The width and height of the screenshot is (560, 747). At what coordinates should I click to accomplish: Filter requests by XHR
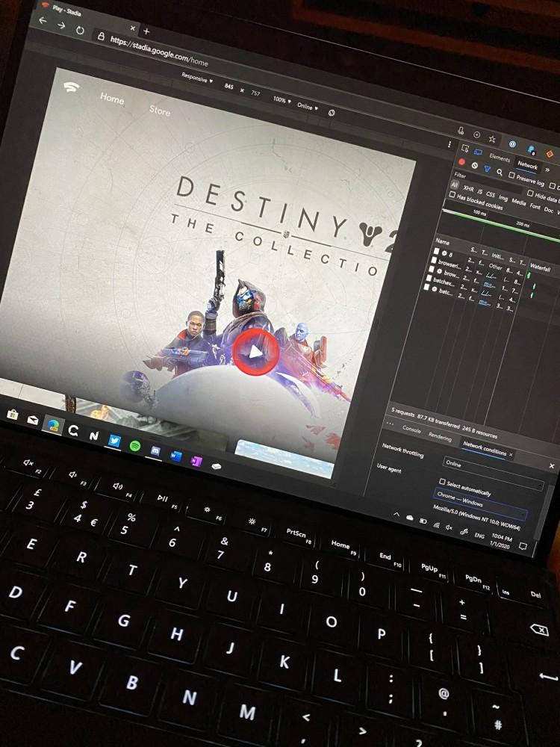click(x=469, y=189)
